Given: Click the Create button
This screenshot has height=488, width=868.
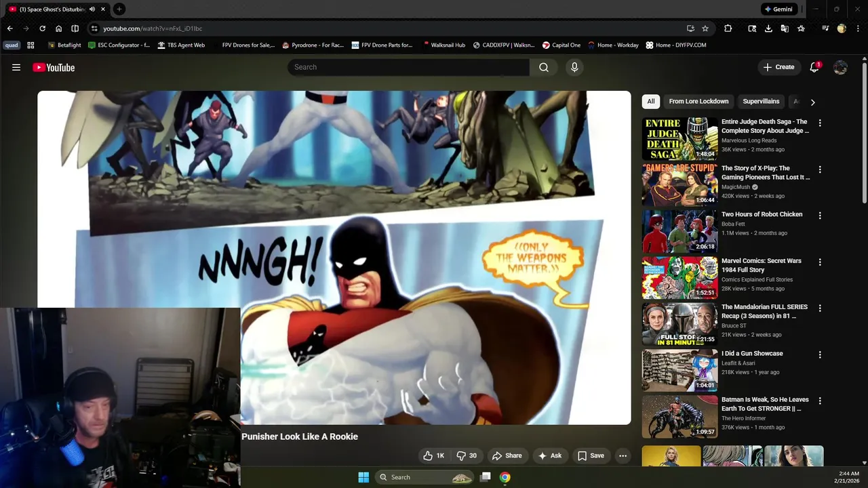Looking at the screenshot, I should click(x=778, y=67).
